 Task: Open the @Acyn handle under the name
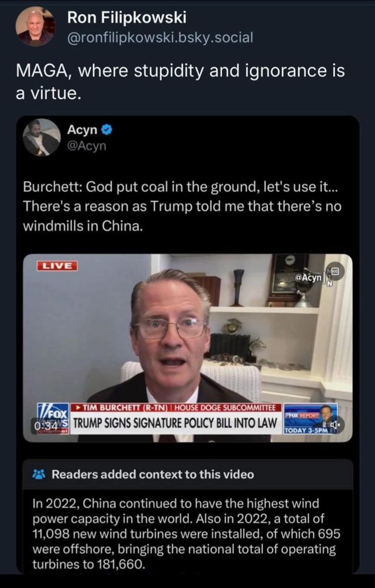(87, 145)
